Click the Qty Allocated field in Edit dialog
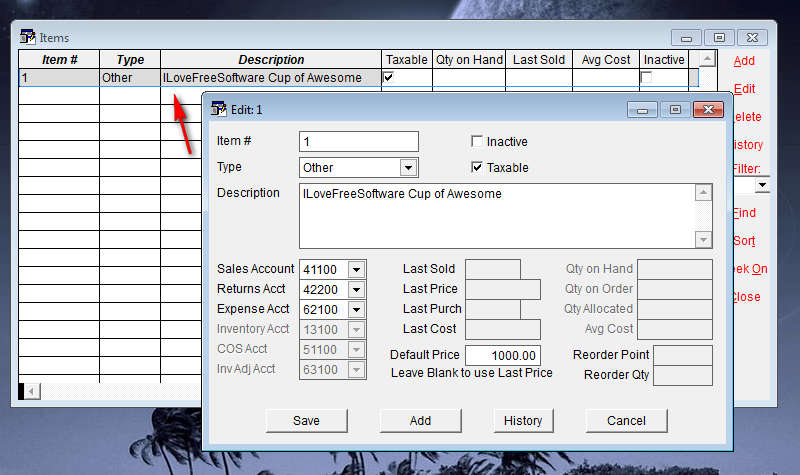 click(x=675, y=309)
